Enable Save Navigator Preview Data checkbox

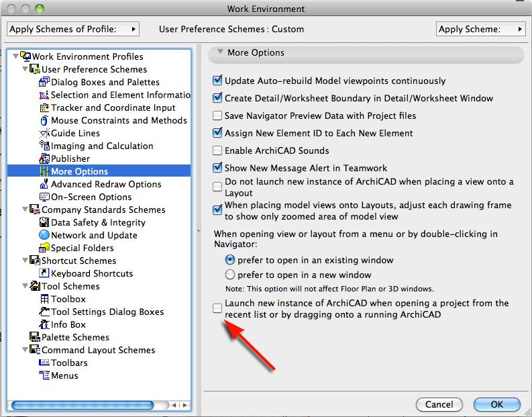pos(217,115)
